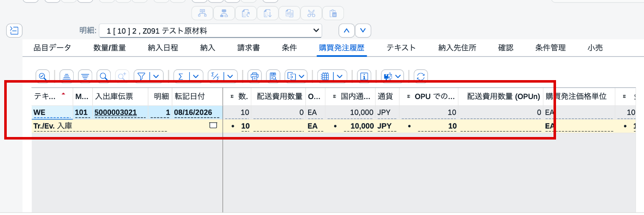Select the 購買発注履歴 tab
The width and height of the screenshot is (644, 215).
(342, 48)
